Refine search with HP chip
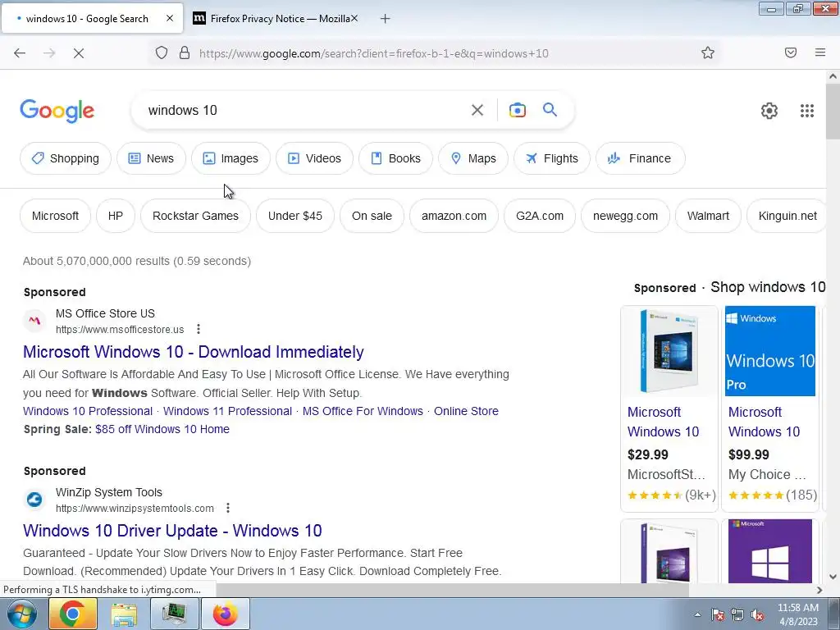 (115, 216)
